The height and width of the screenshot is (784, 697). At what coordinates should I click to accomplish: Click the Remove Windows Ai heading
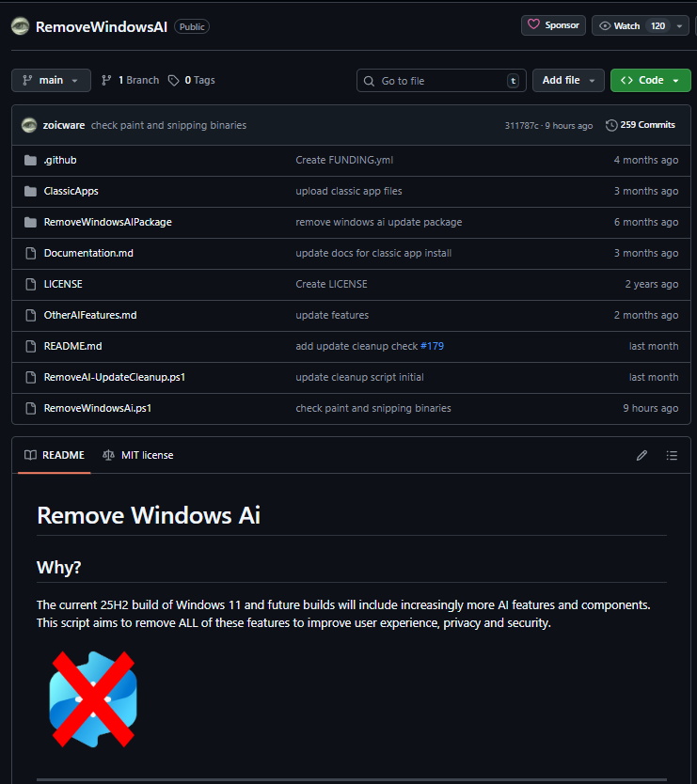pyautogui.click(x=149, y=515)
